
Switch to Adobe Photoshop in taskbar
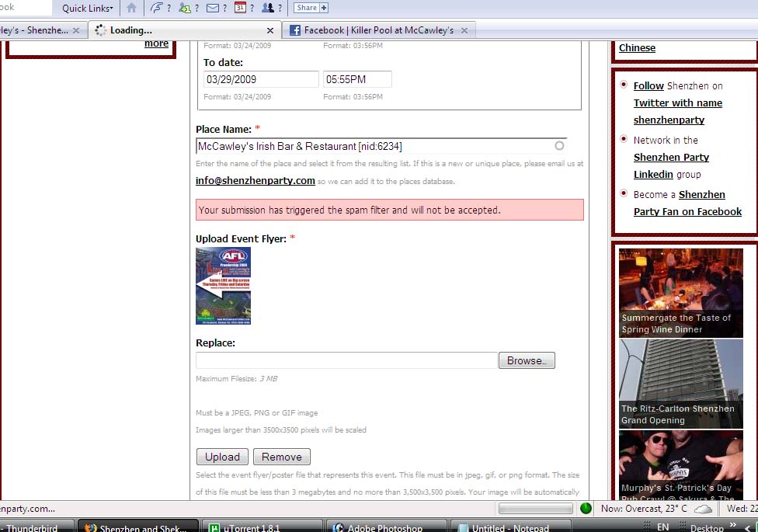386,527
